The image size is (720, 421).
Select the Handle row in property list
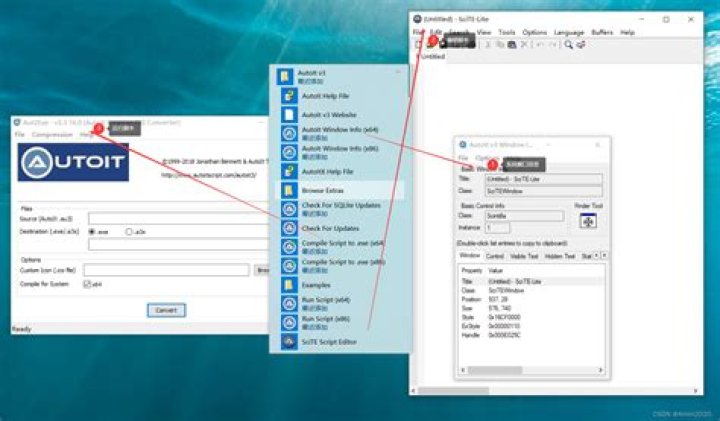tap(532, 335)
